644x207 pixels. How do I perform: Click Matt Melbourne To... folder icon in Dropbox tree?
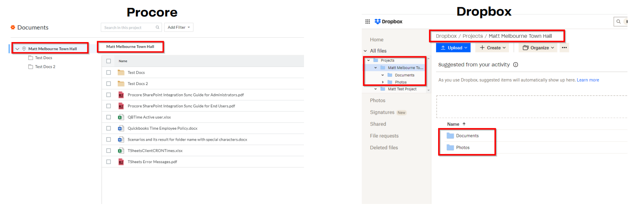[x=383, y=68]
